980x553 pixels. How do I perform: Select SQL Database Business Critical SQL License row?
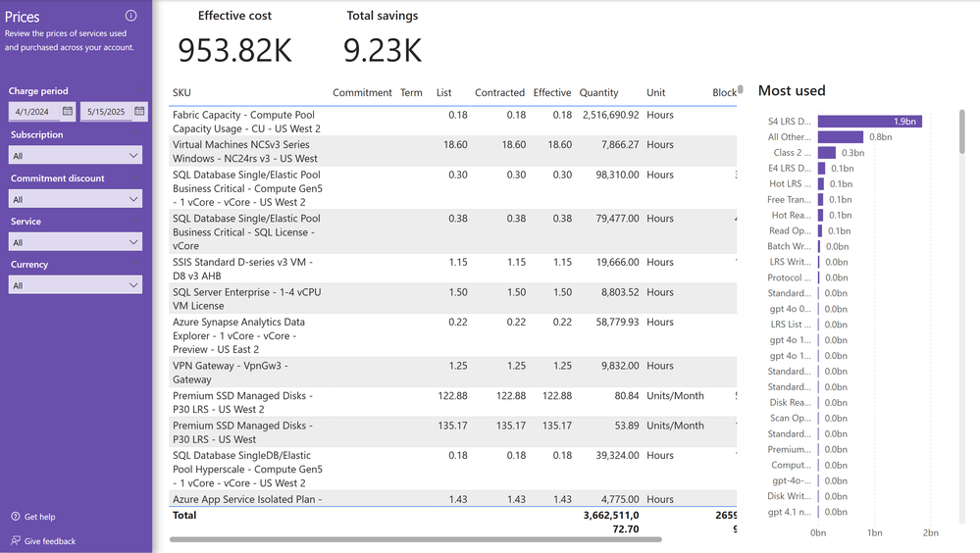452,231
